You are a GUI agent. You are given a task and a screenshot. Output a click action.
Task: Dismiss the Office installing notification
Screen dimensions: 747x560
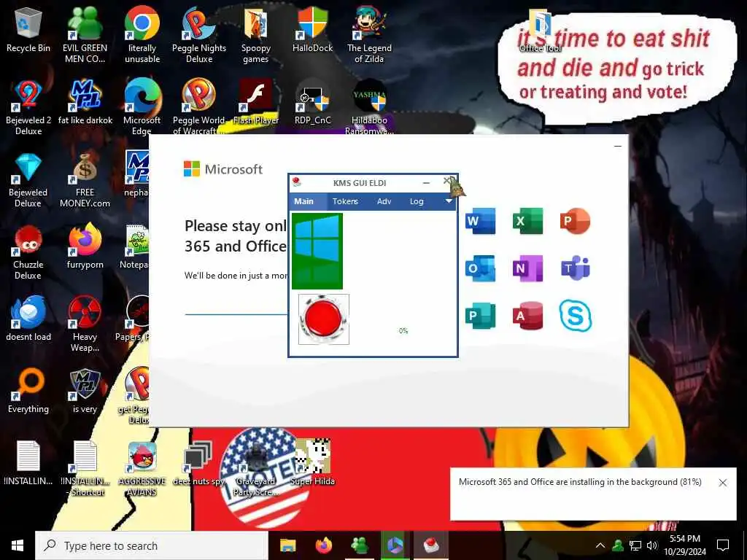723,483
